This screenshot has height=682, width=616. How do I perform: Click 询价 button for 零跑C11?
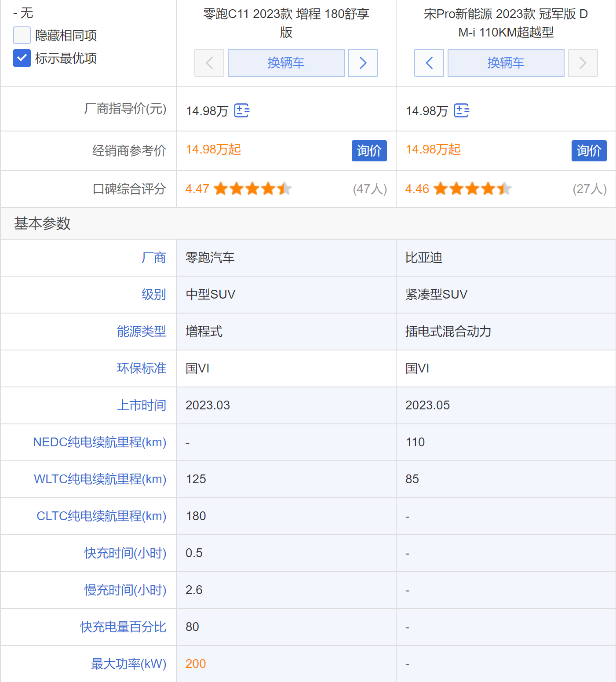(x=369, y=151)
